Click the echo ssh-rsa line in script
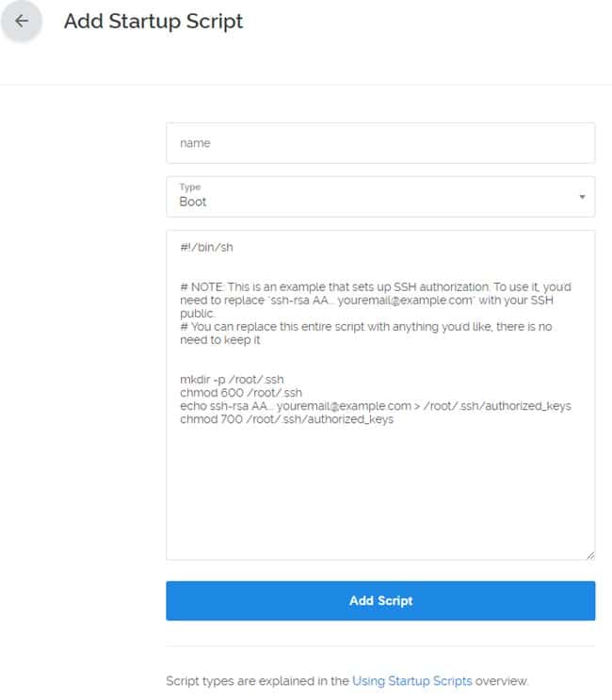This screenshot has height=700, width=612. [x=375, y=406]
